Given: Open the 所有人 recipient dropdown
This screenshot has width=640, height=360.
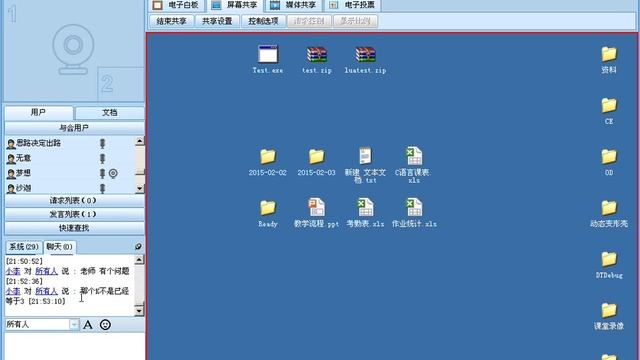Looking at the screenshot, I should coord(74,324).
